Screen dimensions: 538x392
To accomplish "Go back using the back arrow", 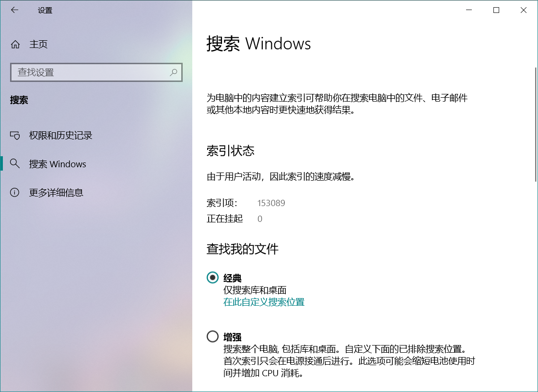I will tap(14, 10).
